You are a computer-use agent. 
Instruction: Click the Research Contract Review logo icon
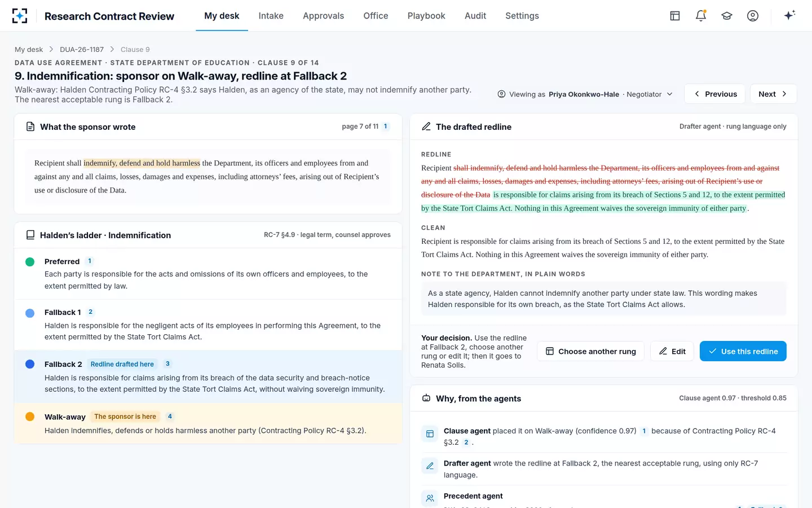(x=20, y=16)
